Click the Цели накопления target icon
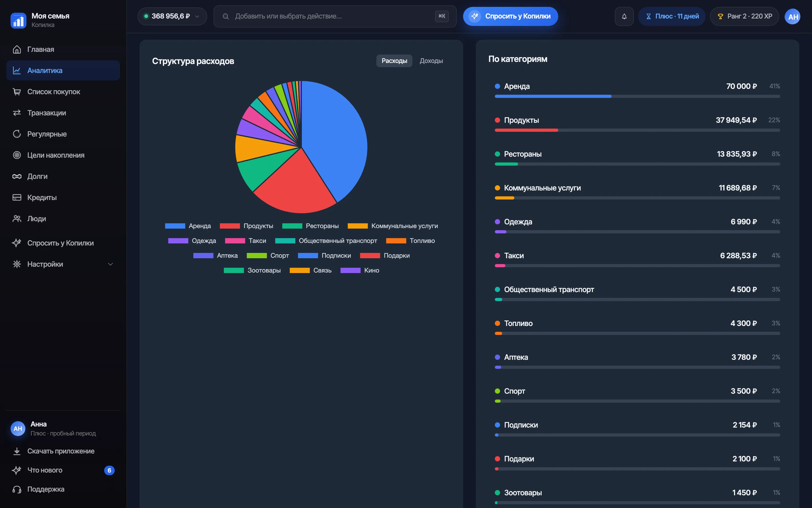The image size is (812, 508). click(x=17, y=155)
